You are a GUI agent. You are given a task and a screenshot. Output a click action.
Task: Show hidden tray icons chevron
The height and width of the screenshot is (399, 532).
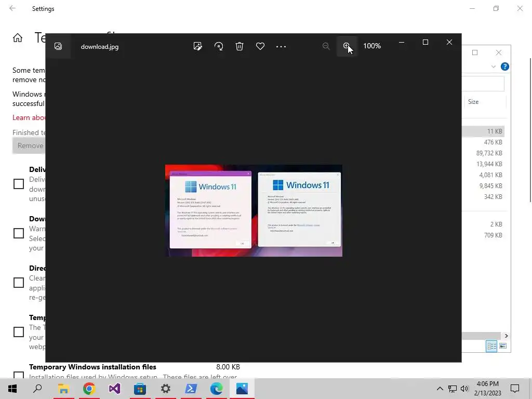[x=440, y=389]
